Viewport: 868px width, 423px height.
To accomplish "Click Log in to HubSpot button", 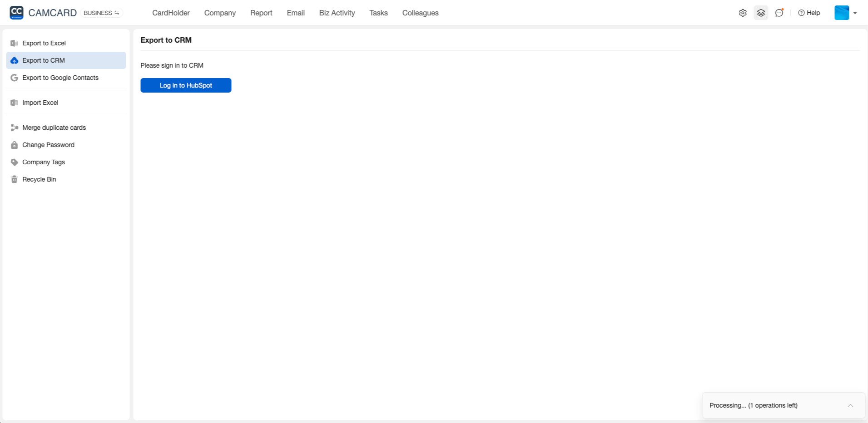I will [186, 85].
